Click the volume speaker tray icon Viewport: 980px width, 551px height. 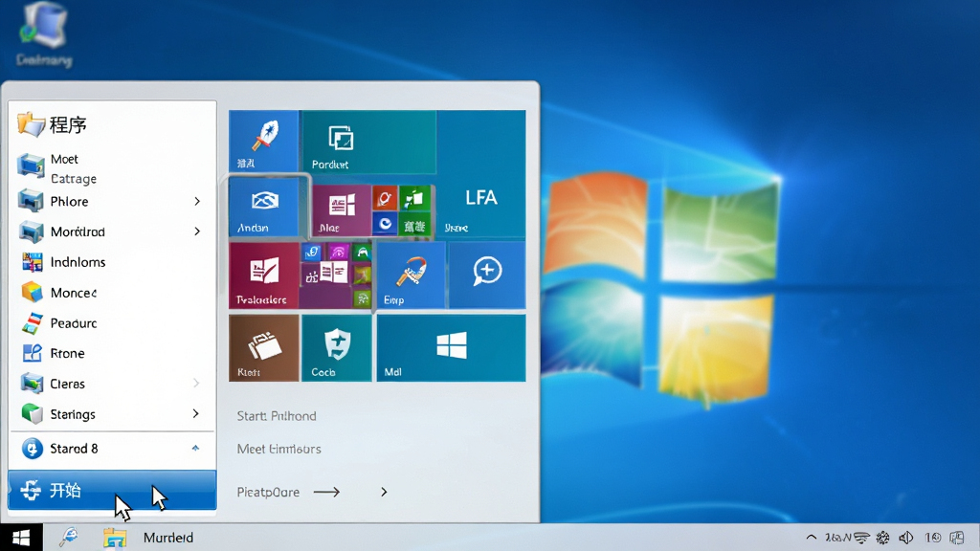(905, 538)
